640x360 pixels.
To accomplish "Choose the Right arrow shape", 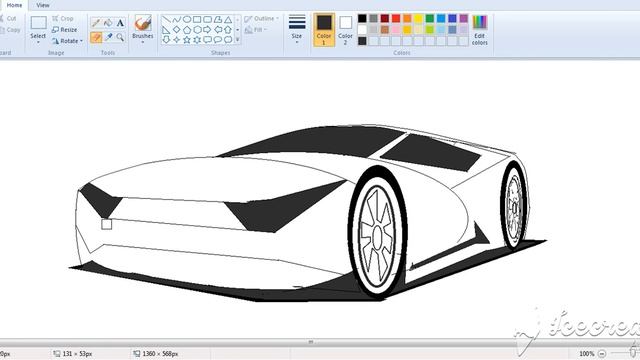I will click(x=207, y=29).
